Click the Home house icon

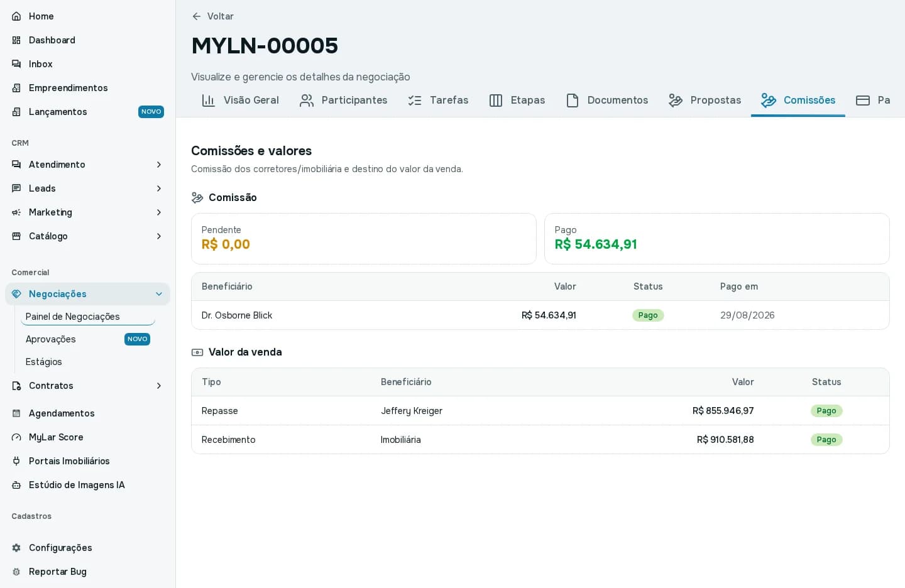pyautogui.click(x=16, y=16)
